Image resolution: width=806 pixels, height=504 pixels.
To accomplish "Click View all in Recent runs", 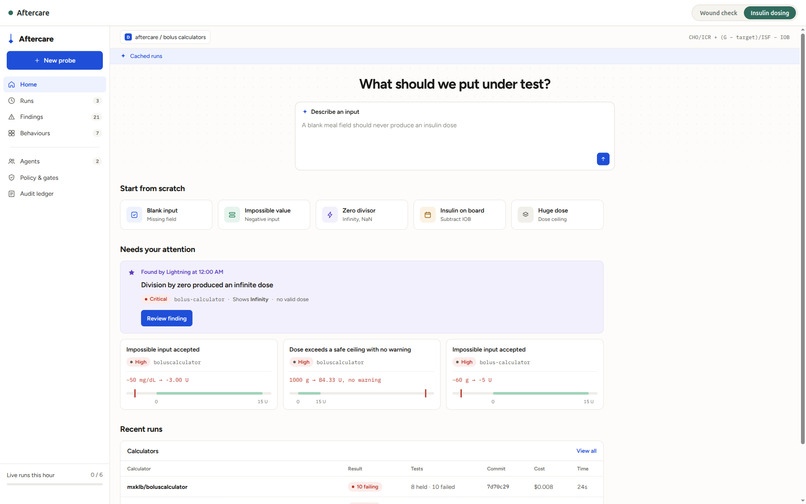I will point(586,451).
